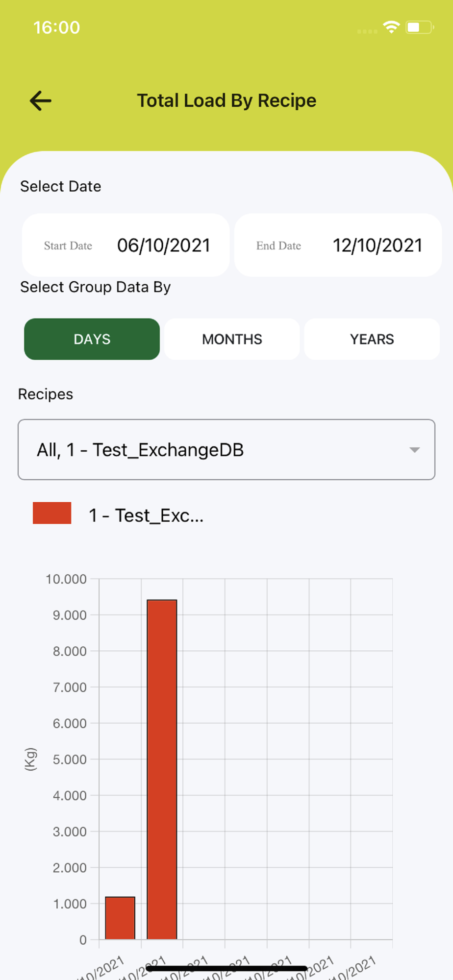Toggle the 1 - Test_Exc... legend label
Viewport: 453px width, 980px height.
point(146,515)
